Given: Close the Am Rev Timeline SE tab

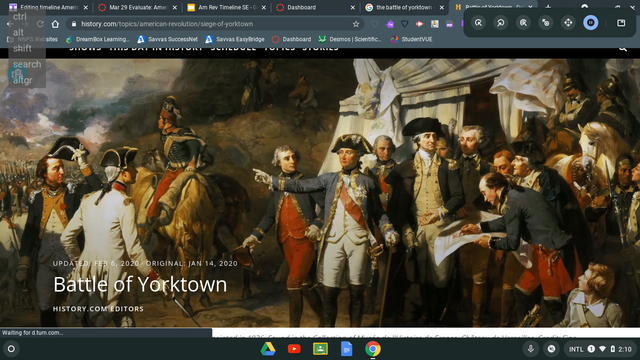Looking at the screenshot, I should 264,7.
